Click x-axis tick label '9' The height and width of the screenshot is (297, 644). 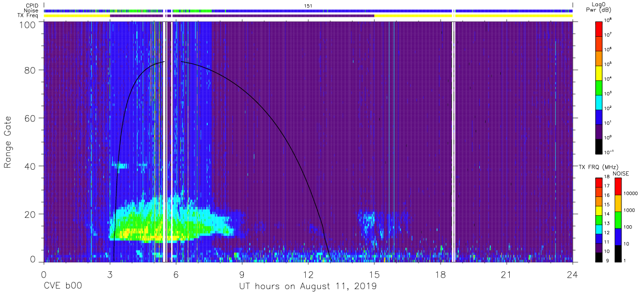[242, 274]
